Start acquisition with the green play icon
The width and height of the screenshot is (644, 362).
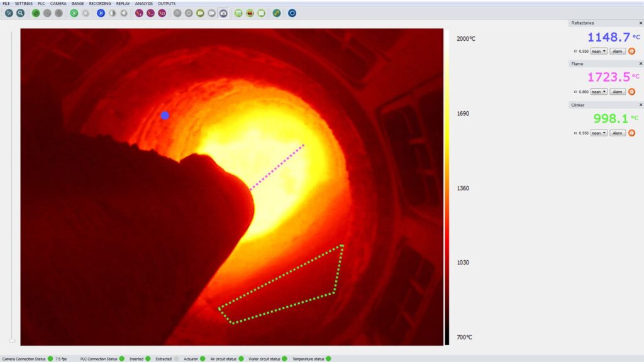tap(74, 13)
